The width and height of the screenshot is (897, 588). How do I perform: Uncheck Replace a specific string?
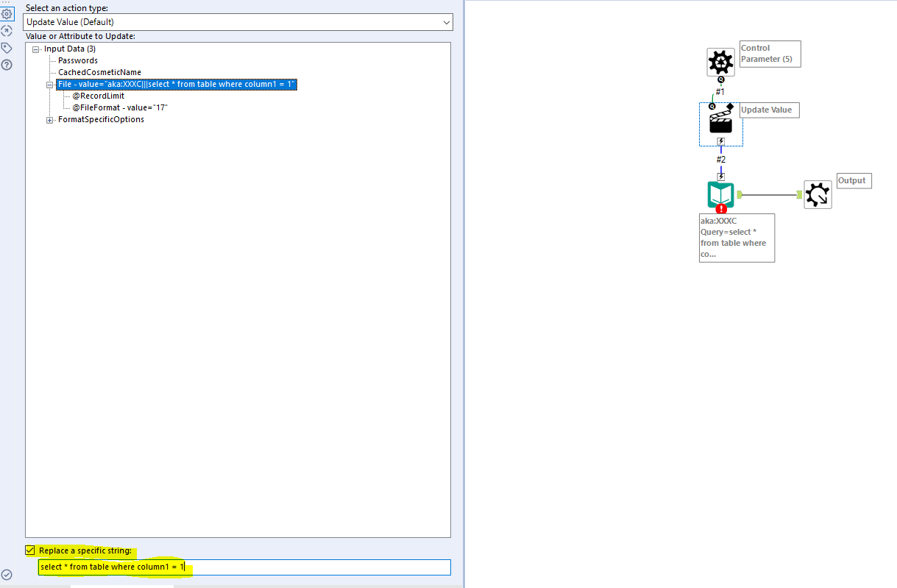tap(29, 550)
